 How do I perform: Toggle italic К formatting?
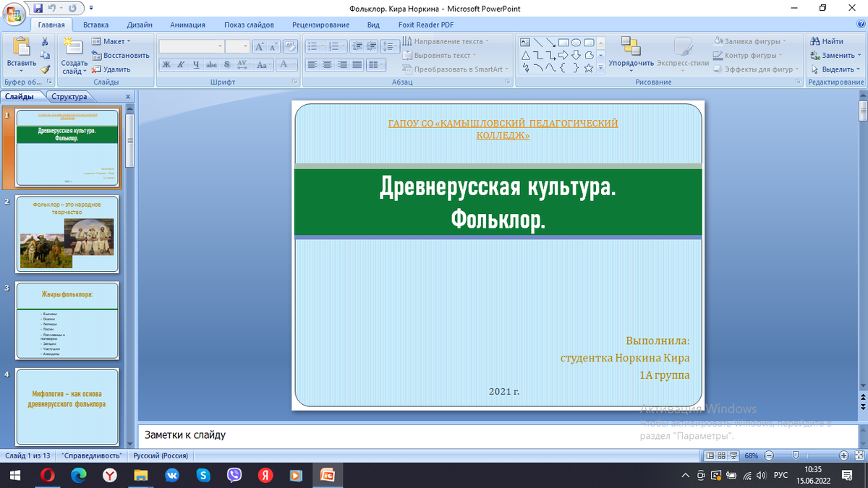click(179, 64)
